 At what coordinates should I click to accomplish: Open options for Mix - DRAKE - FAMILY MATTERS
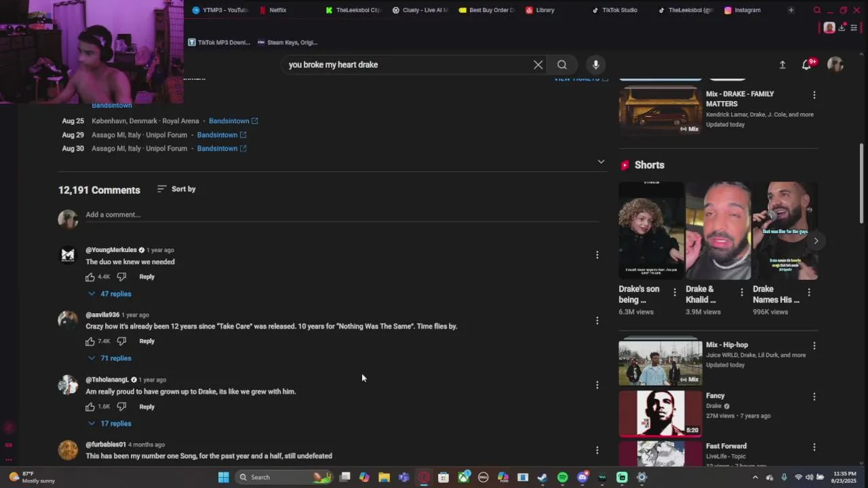[x=814, y=95]
